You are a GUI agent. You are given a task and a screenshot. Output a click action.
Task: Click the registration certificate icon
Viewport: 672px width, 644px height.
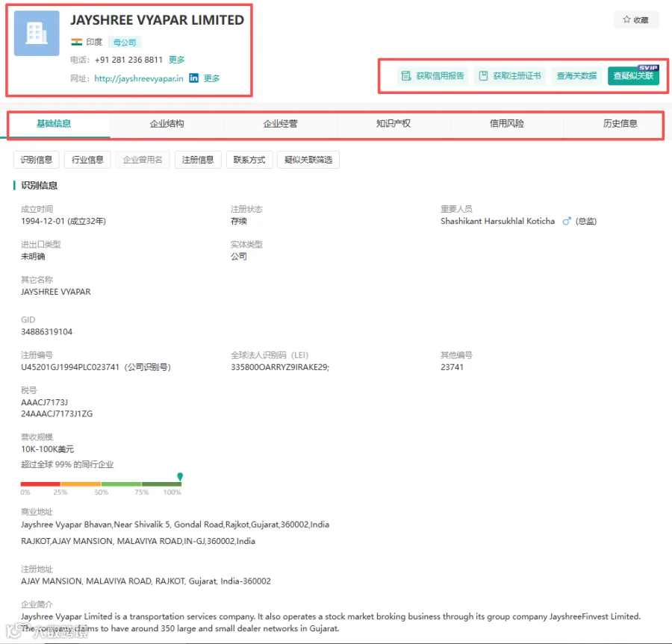point(483,76)
